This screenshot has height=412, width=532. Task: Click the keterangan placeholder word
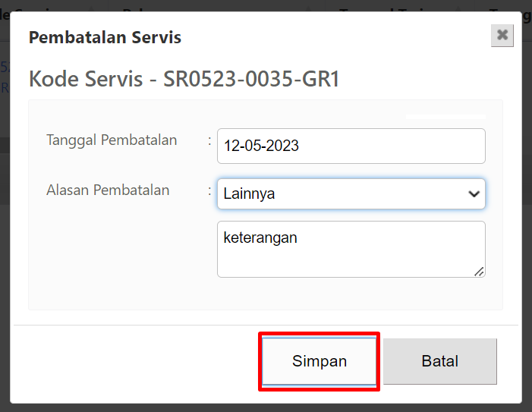(260, 237)
